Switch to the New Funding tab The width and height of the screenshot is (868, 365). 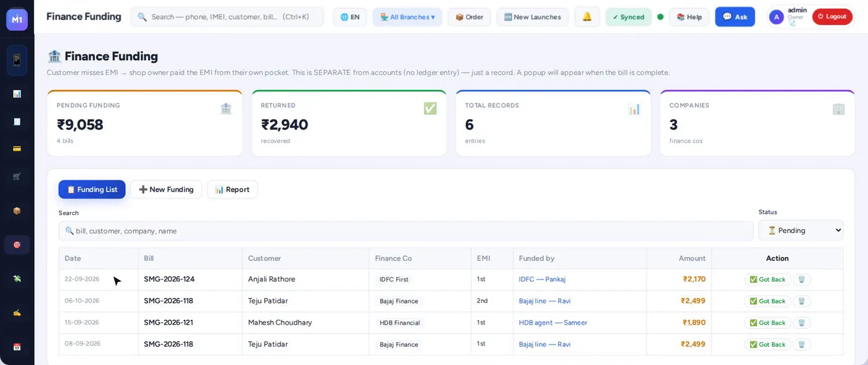point(166,189)
